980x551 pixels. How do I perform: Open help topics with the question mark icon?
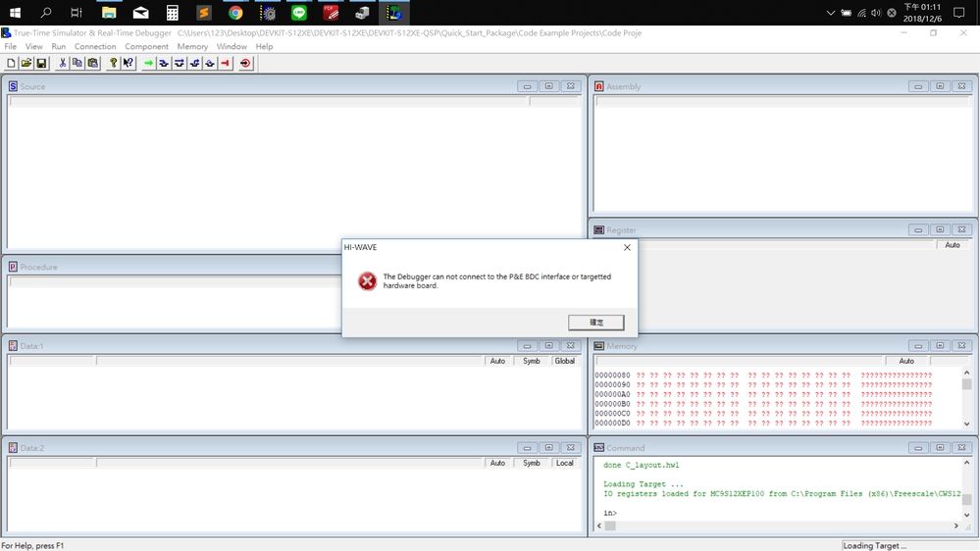tap(113, 63)
